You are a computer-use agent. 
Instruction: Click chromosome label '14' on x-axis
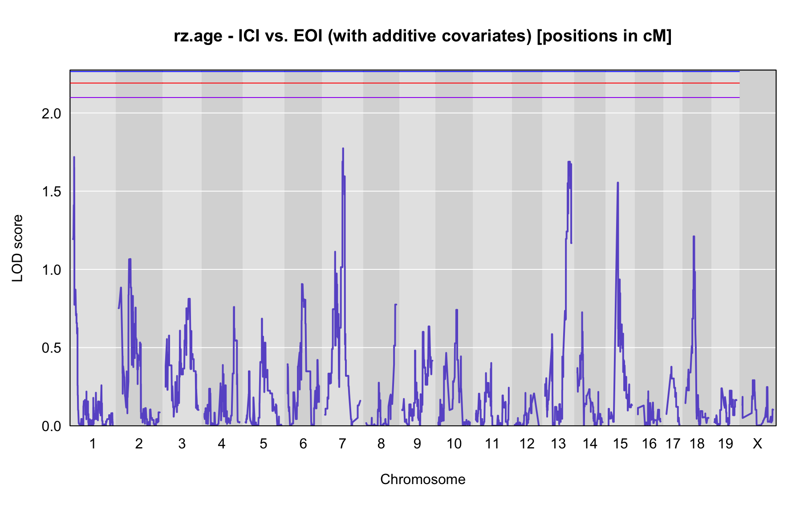tap(590, 444)
